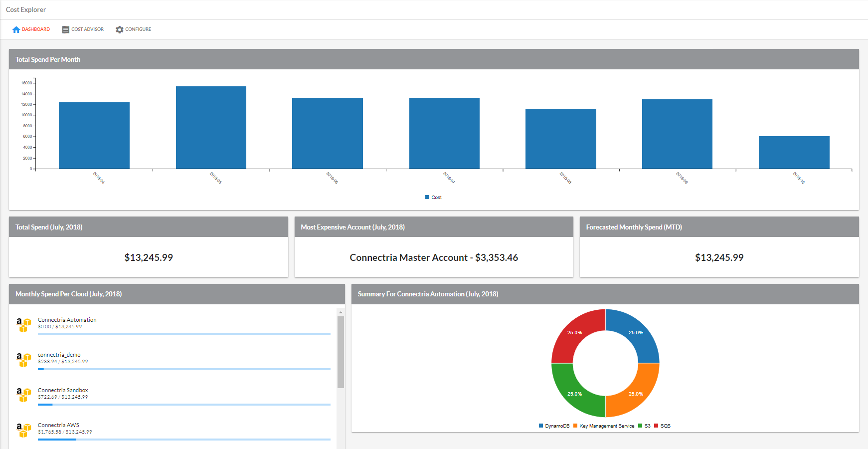
Task: Click the Forecasted Monthly Spend $13,245.99 value
Action: point(719,257)
